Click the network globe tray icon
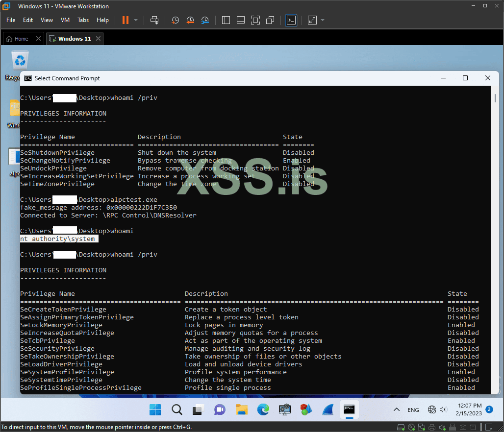 (432, 409)
